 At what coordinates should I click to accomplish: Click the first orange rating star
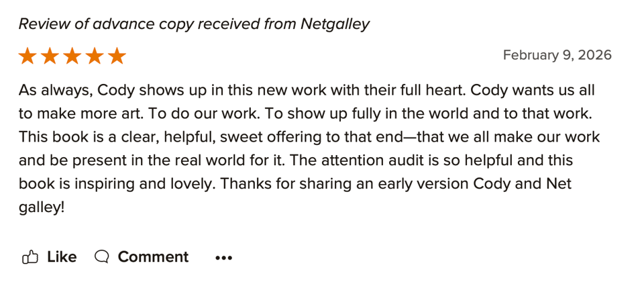(28, 56)
